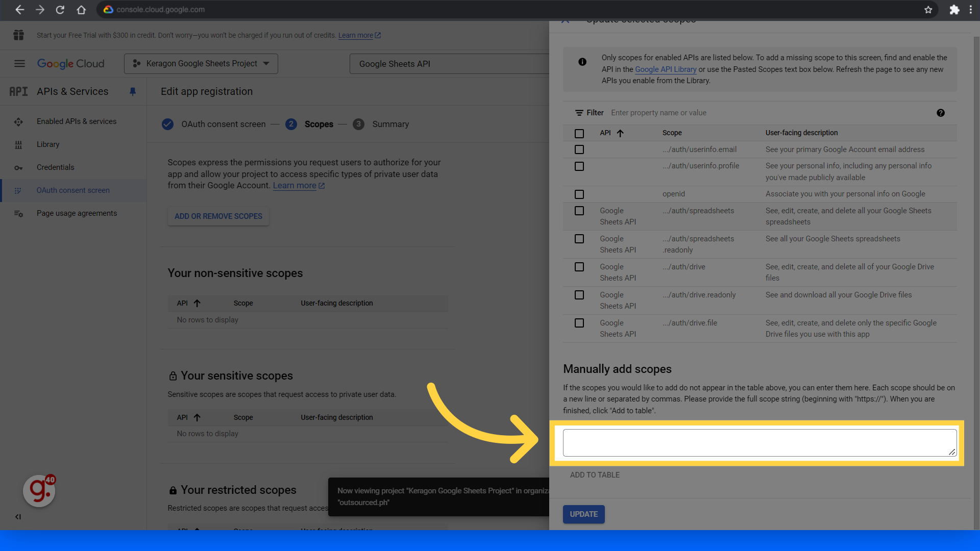Go to the browser home page
This screenshot has width=980, height=551.
point(81,10)
